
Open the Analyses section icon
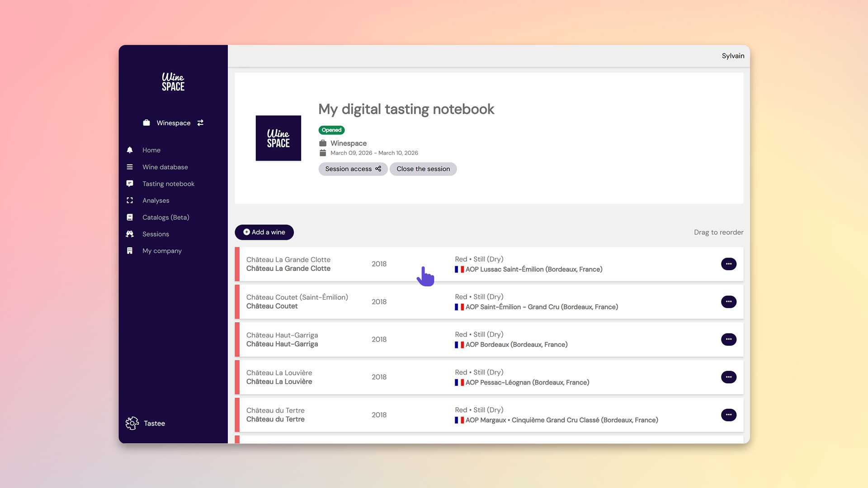(x=130, y=200)
